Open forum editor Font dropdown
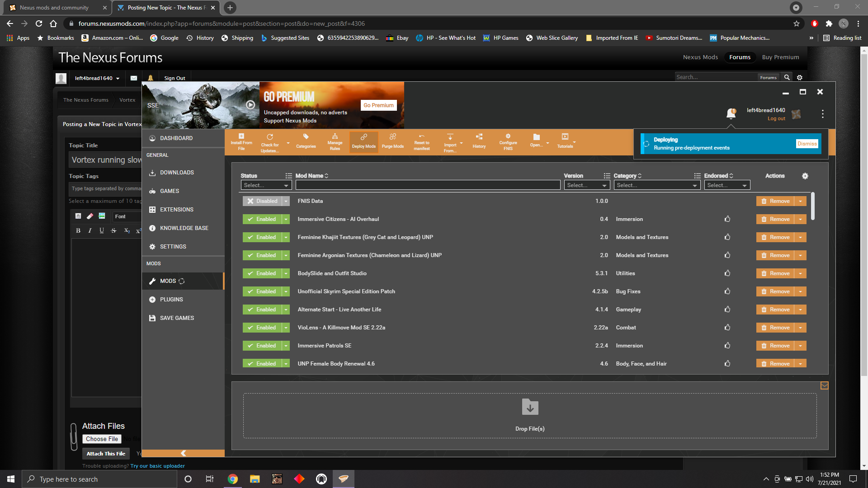 (x=127, y=216)
